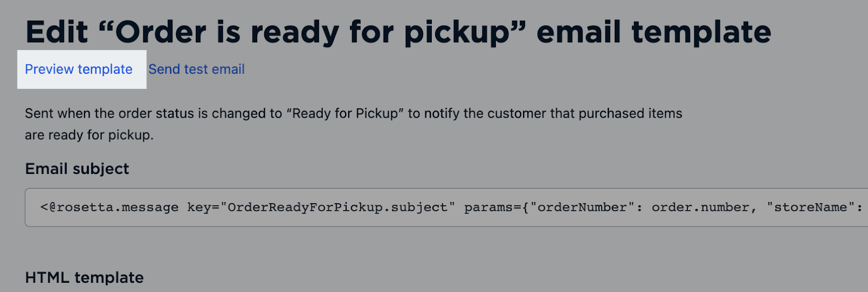Click "email template" at end of heading
Screen dimensions: 868x292
pos(654,32)
